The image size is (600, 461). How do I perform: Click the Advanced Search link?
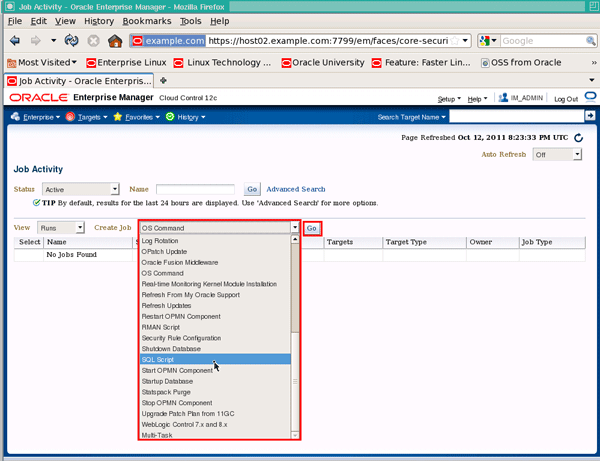[x=296, y=189]
